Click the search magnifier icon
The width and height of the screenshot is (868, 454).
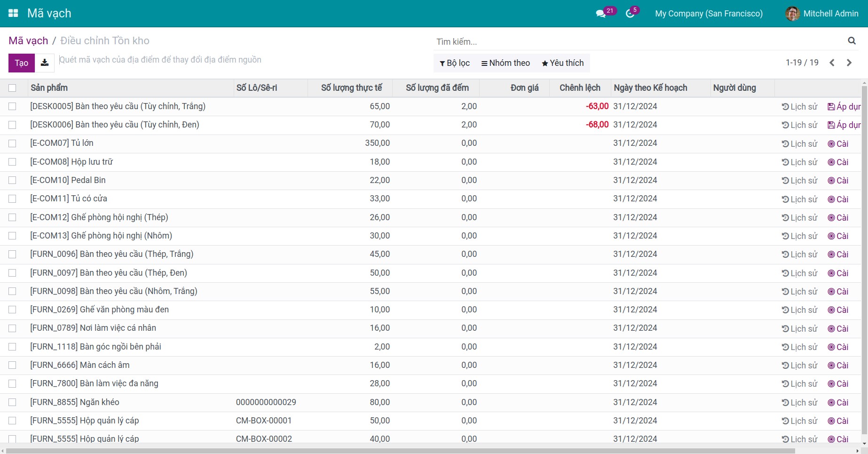click(852, 41)
